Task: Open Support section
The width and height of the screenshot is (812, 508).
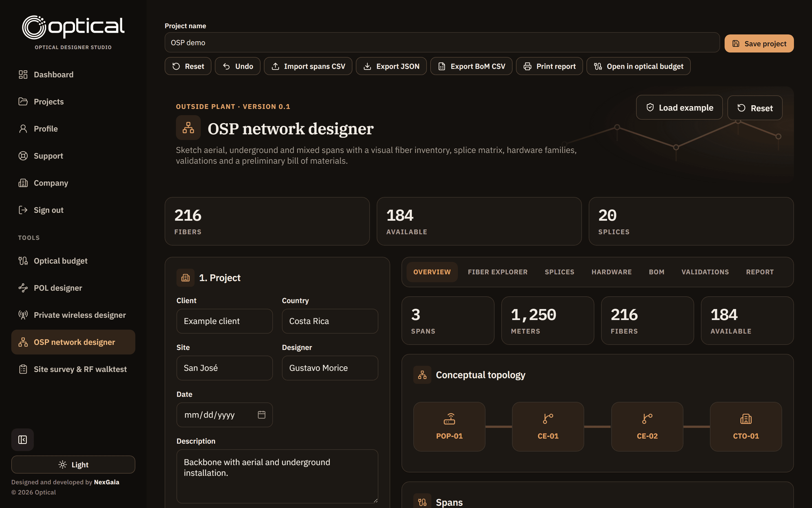Action: (73, 156)
